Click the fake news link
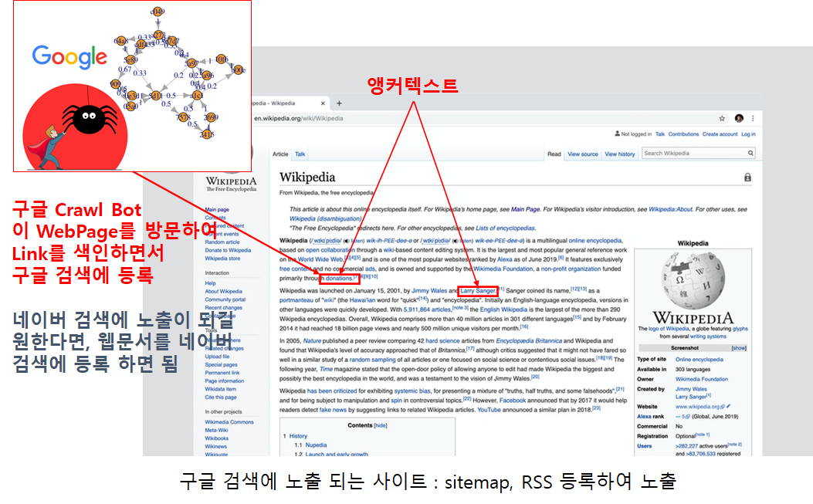The image size is (813, 504). [x=333, y=410]
